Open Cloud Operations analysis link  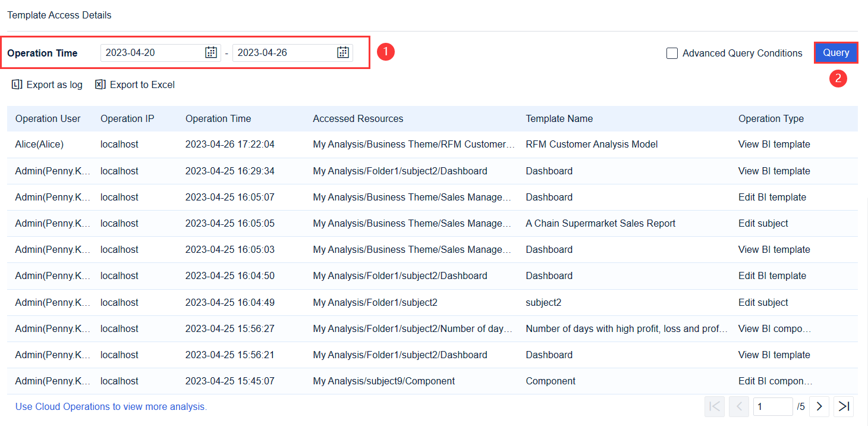click(x=111, y=407)
